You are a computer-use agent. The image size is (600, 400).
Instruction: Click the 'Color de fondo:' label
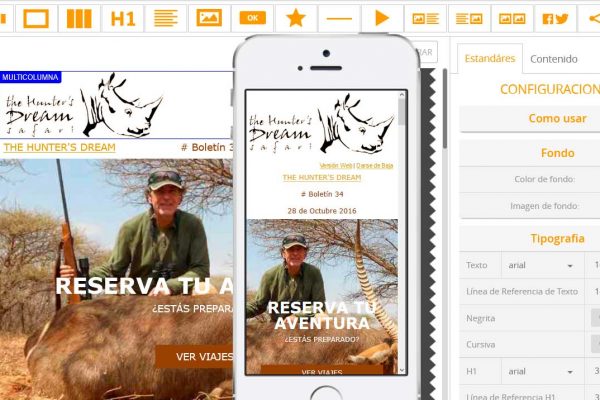pos(544,179)
